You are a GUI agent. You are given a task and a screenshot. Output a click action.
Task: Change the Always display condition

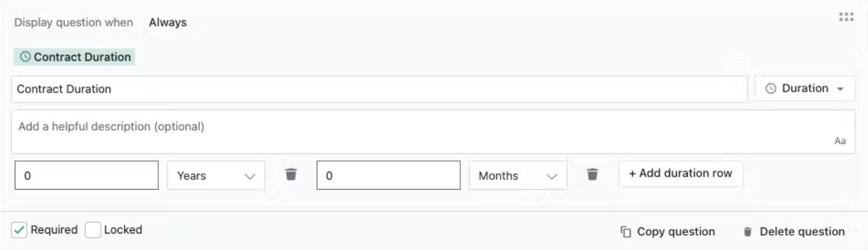click(x=168, y=22)
